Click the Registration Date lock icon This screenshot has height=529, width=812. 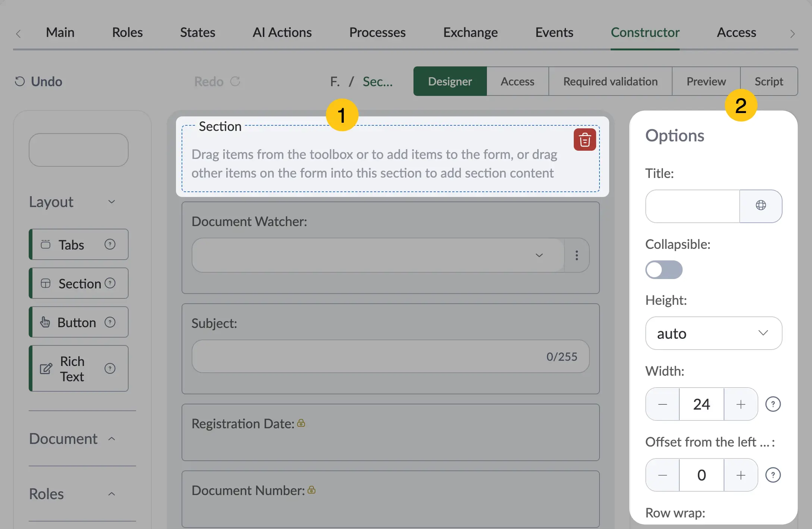point(301,423)
